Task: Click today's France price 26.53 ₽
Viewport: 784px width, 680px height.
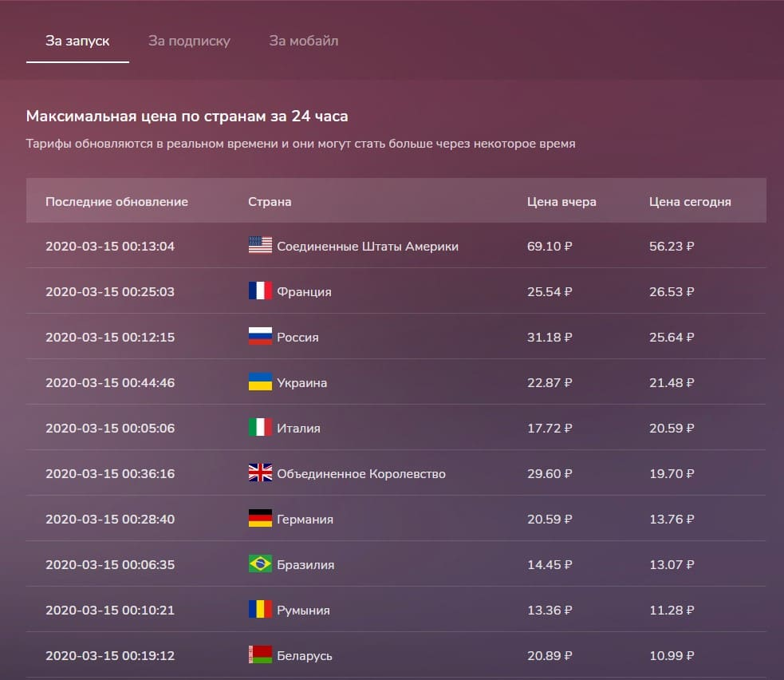Action: [x=672, y=292]
